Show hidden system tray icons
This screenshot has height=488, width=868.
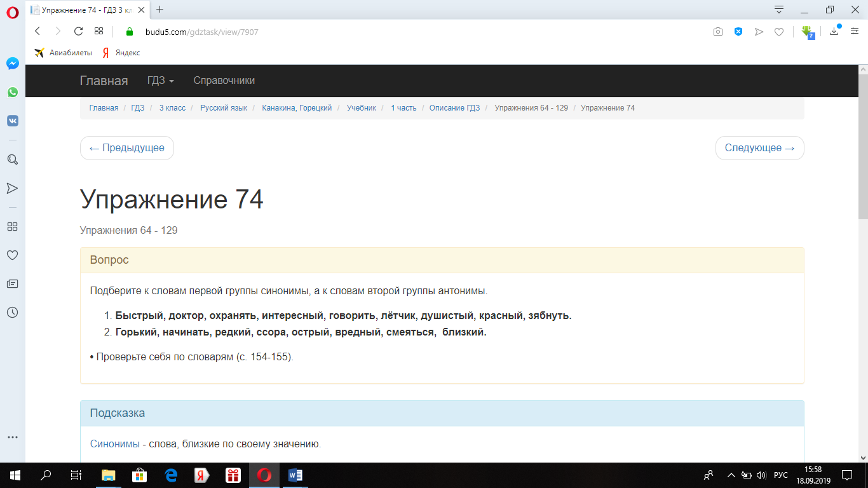tap(730, 475)
